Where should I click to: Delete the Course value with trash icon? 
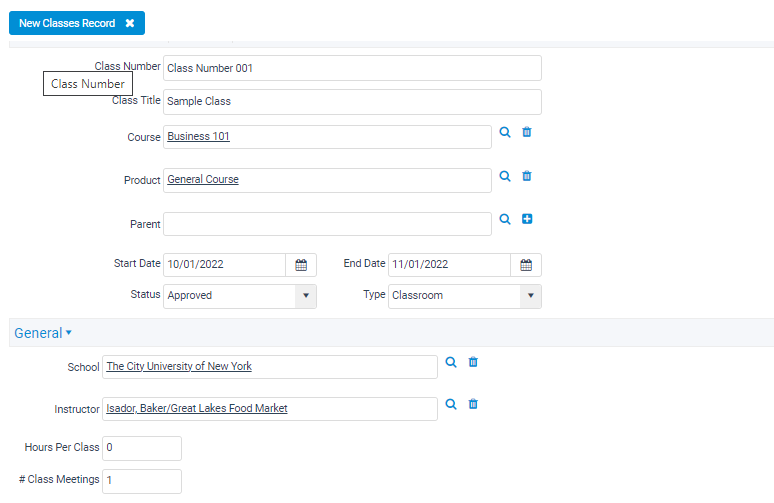(527, 132)
